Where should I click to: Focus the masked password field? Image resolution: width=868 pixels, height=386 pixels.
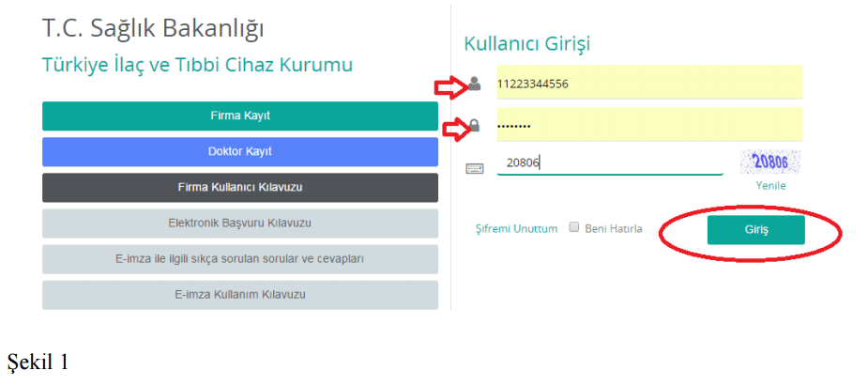649,125
